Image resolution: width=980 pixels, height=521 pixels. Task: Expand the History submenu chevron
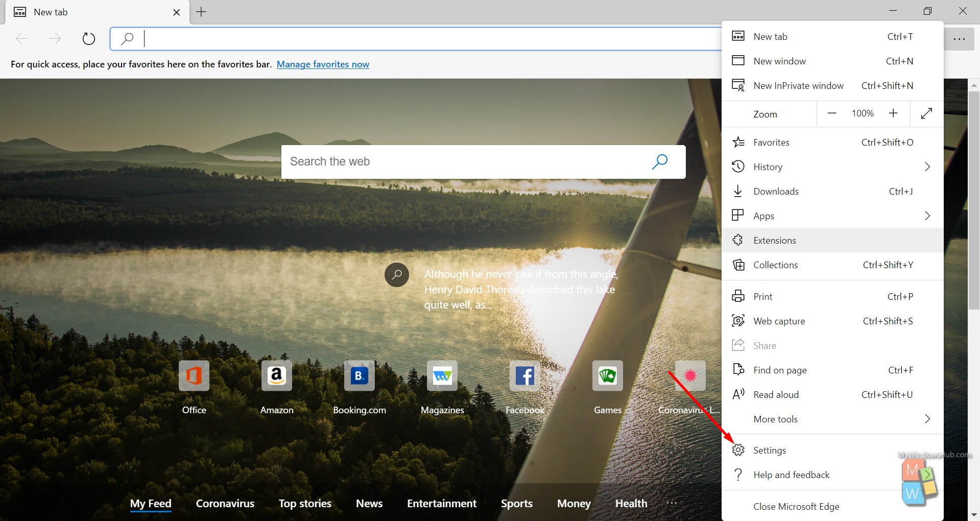(927, 167)
